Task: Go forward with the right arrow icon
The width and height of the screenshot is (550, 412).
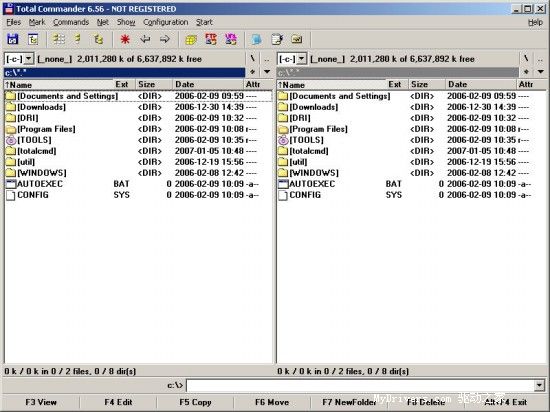Action: (x=165, y=39)
